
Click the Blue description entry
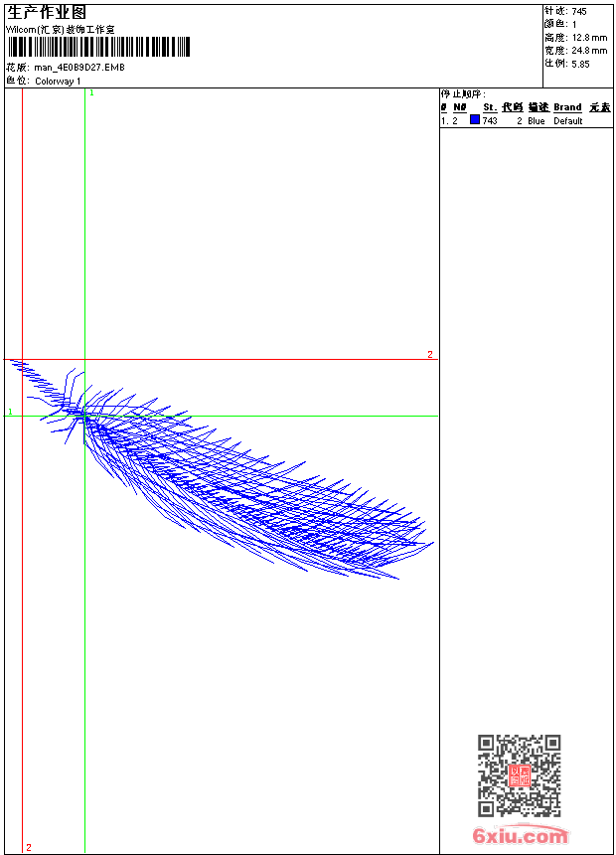point(537,121)
